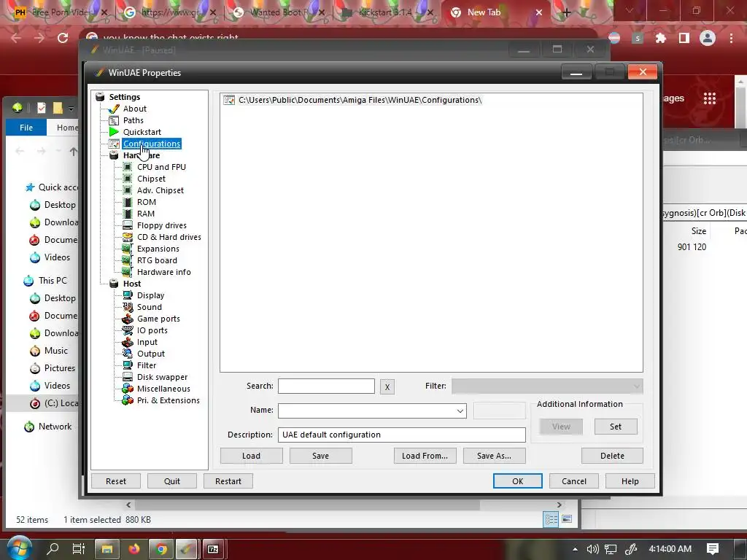Click the Load button

pyautogui.click(x=251, y=456)
